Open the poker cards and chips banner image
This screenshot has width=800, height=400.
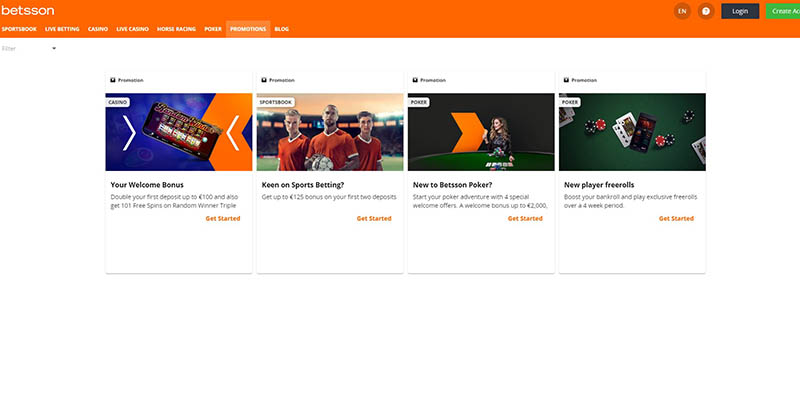[632, 132]
